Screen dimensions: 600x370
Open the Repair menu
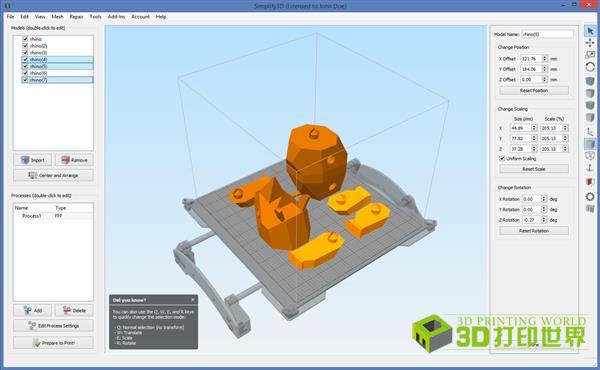click(x=77, y=17)
